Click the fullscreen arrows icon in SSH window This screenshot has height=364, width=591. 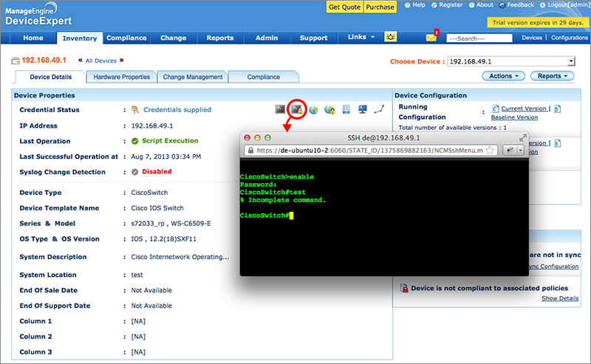click(522, 138)
